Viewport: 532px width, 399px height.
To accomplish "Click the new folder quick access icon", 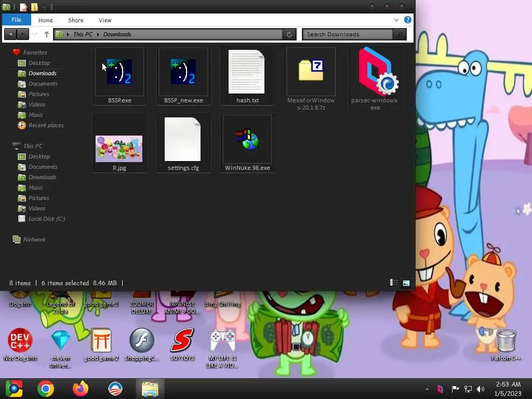I will click(34, 7).
